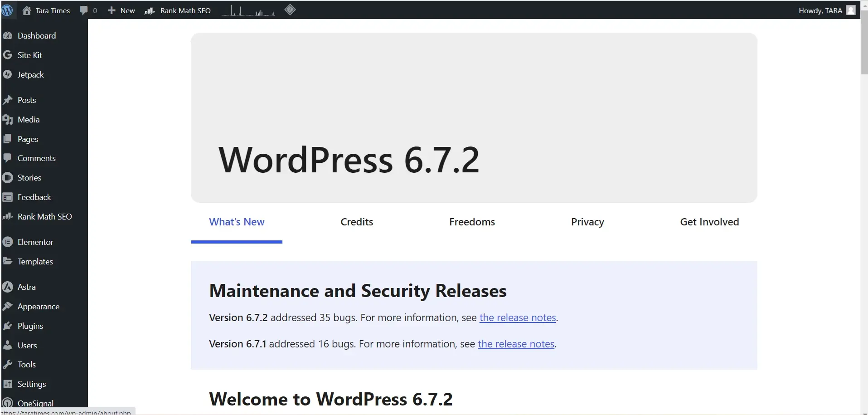This screenshot has height=415, width=868.
Task: Click Tara Times site name link
Action: 53,10
